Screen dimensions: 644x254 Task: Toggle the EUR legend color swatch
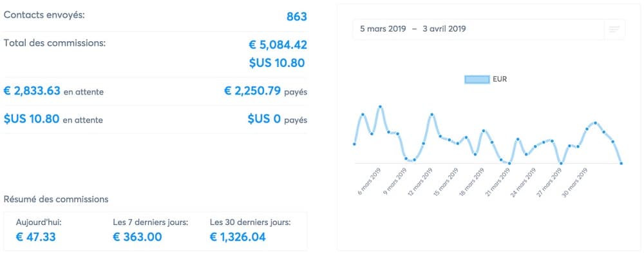point(477,80)
